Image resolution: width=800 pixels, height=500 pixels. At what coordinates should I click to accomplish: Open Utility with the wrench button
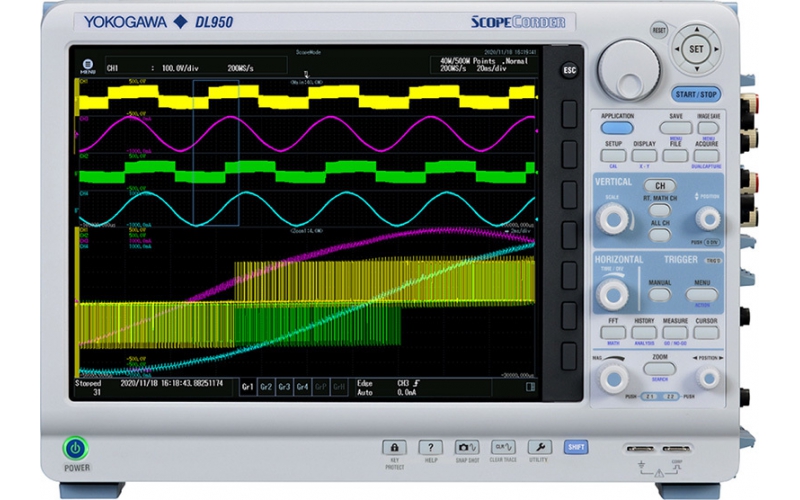pyautogui.click(x=539, y=447)
